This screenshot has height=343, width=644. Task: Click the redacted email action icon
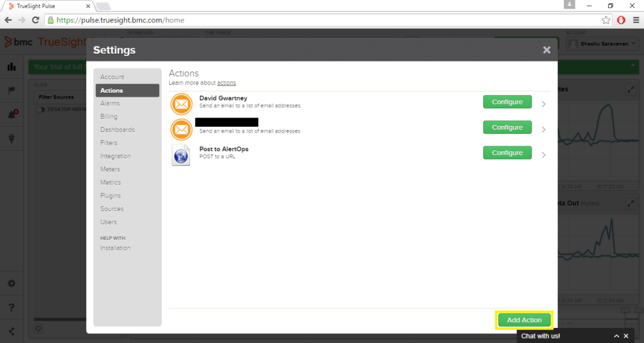181,129
